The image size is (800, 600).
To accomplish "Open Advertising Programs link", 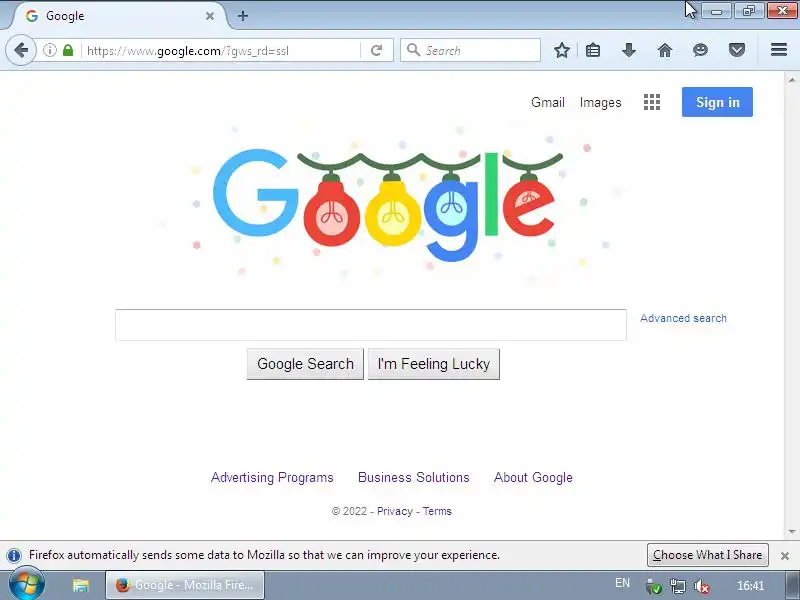I will (272, 478).
